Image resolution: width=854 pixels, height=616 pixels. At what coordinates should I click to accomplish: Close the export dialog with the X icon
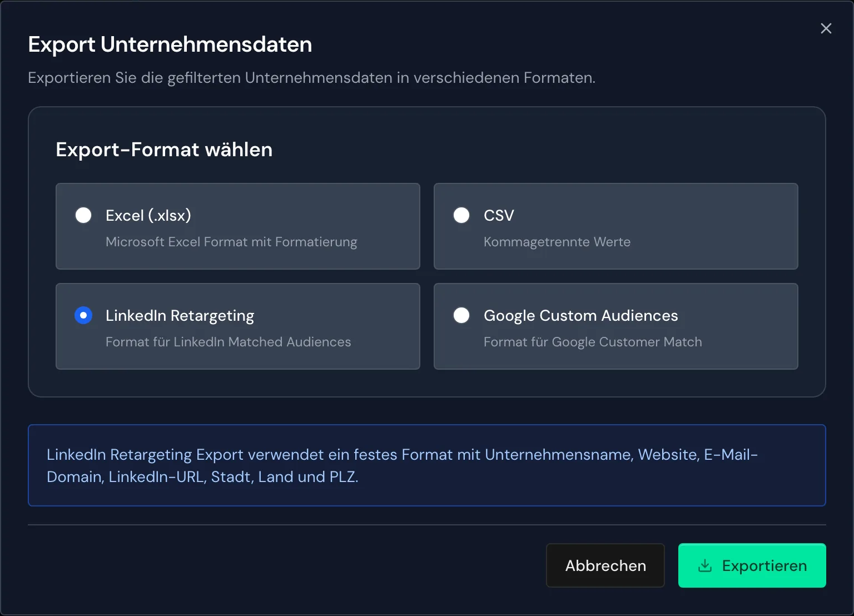click(x=826, y=28)
